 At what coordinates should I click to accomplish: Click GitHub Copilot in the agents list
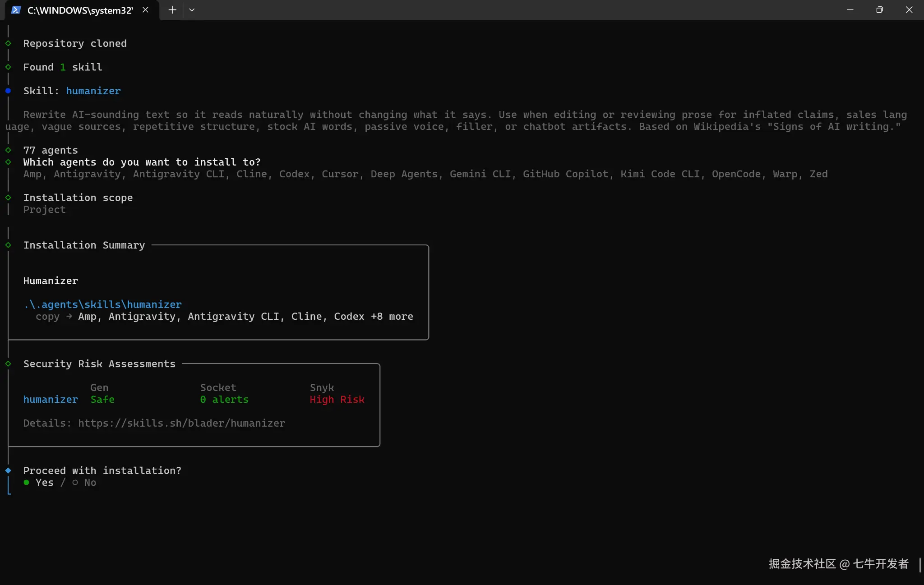(566, 174)
